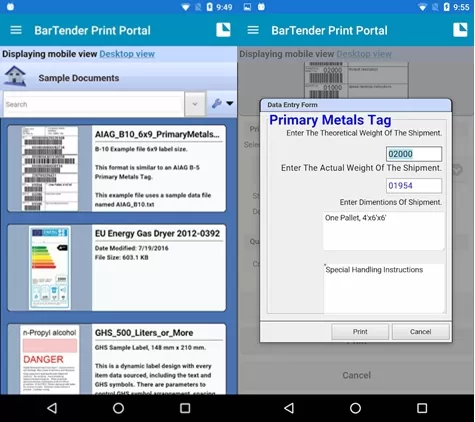Click dimensions text area One Pallet
The image size is (475, 422).
point(384,231)
